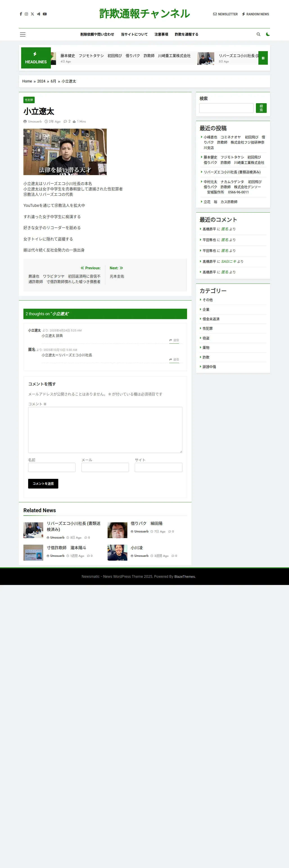
Task: Click the comment bubble icon showing 2
Action: 65,122
